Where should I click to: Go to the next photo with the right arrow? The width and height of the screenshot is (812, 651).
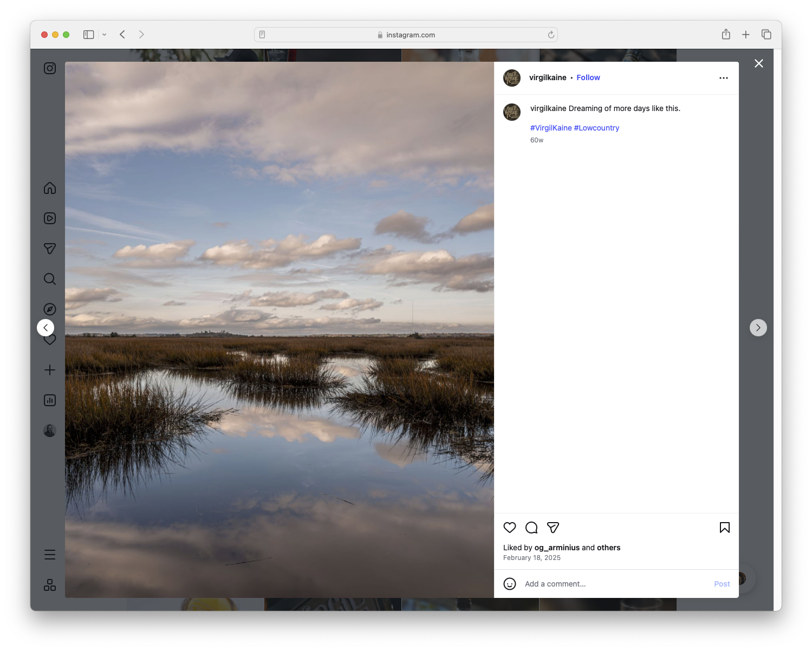[x=758, y=327]
